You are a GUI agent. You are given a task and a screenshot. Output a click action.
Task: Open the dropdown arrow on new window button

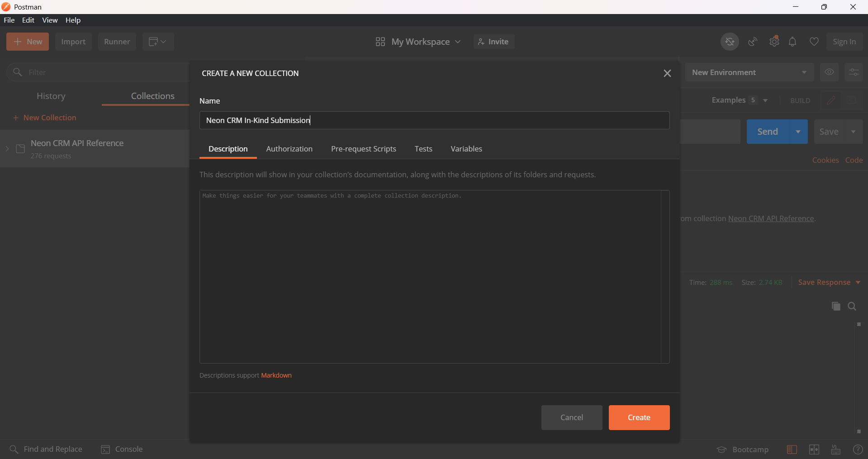coord(164,42)
